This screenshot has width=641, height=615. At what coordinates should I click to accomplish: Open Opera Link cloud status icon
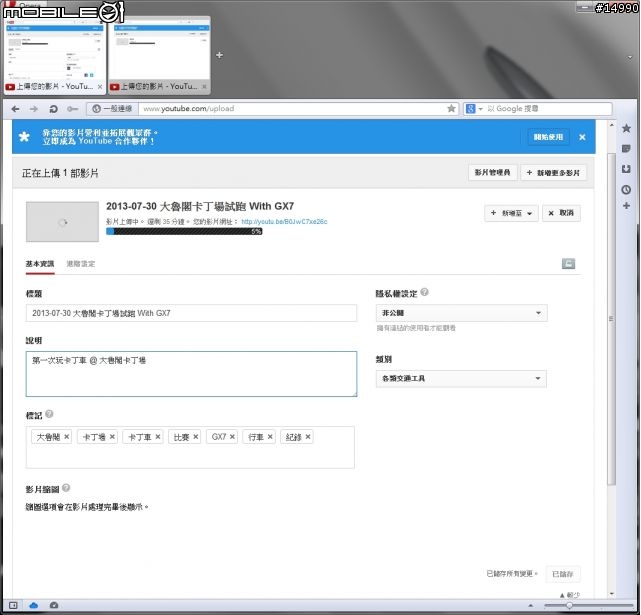click(x=34, y=606)
